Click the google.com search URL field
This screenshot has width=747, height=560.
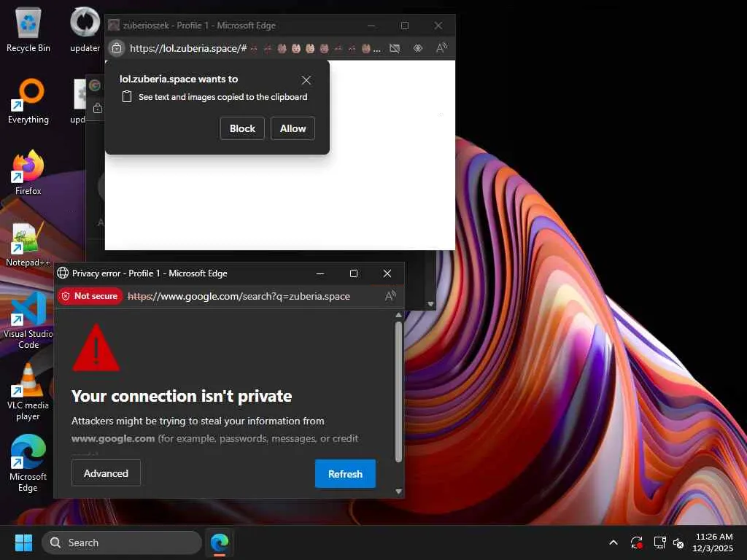click(239, 296)
